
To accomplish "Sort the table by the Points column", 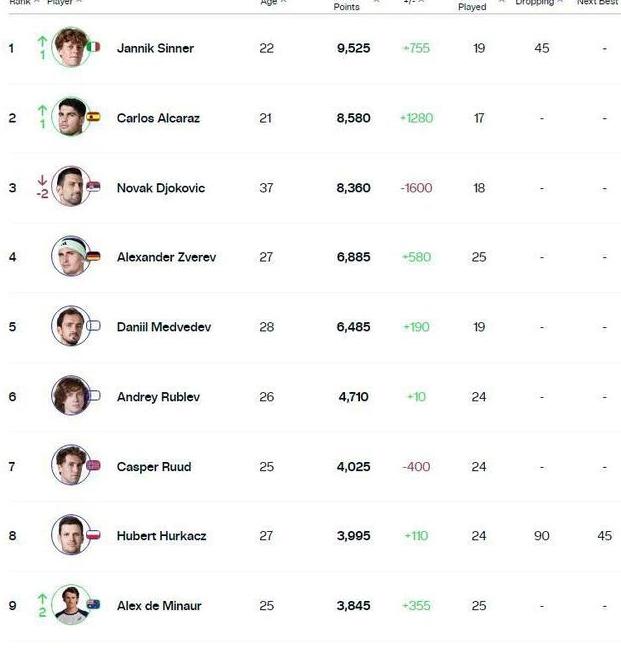I will tap(347, 6).
